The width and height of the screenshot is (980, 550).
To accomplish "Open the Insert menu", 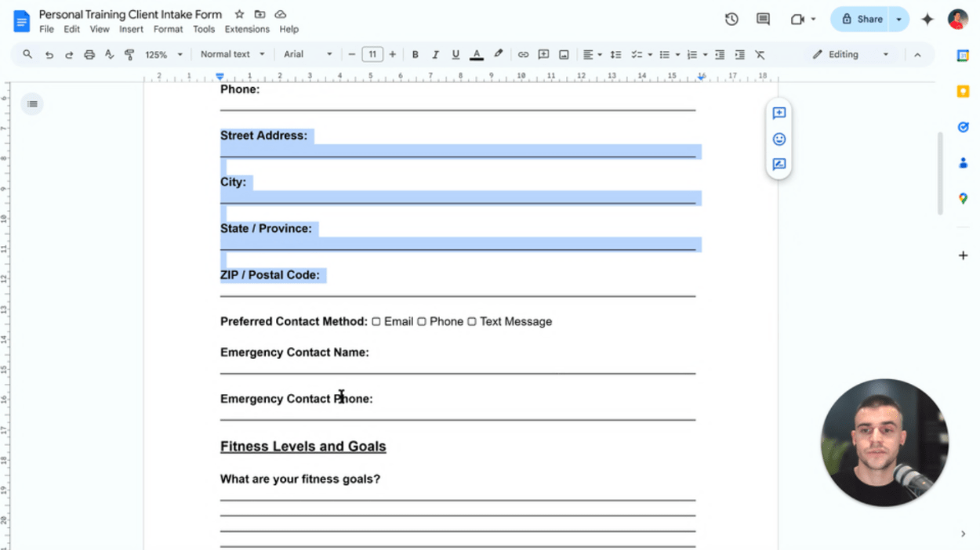I will 131,29.
